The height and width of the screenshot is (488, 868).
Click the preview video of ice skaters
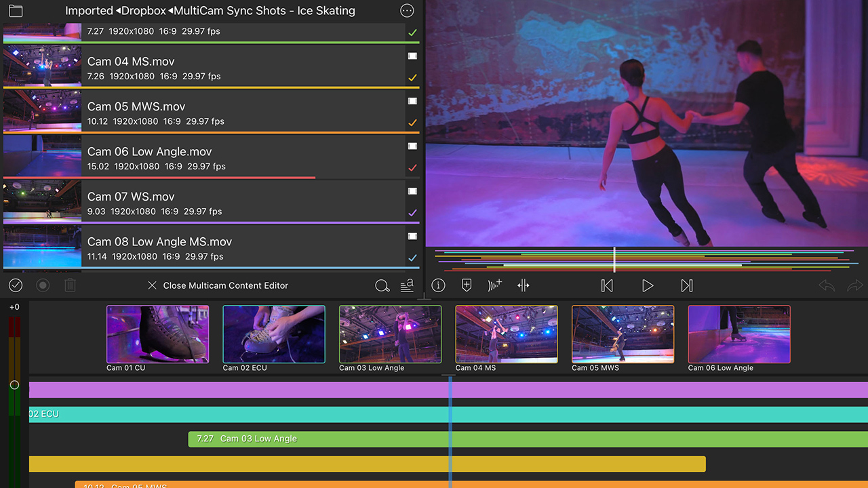coord(647,123)
